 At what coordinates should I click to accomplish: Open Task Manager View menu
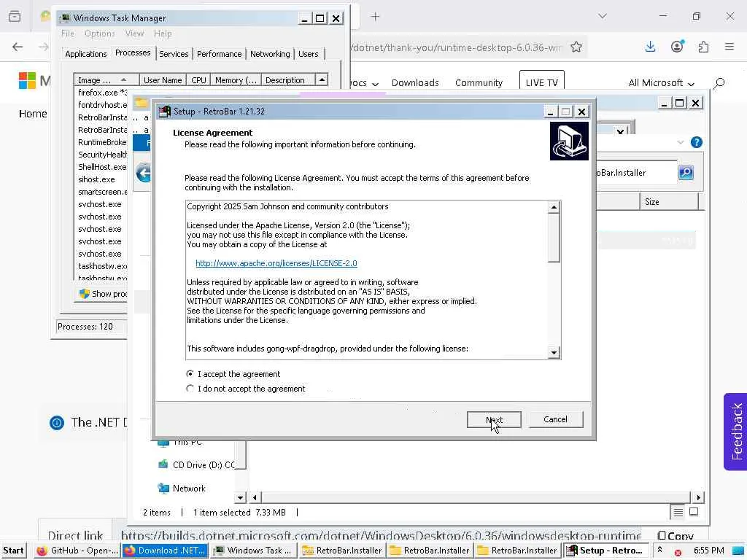click(134, 34)
